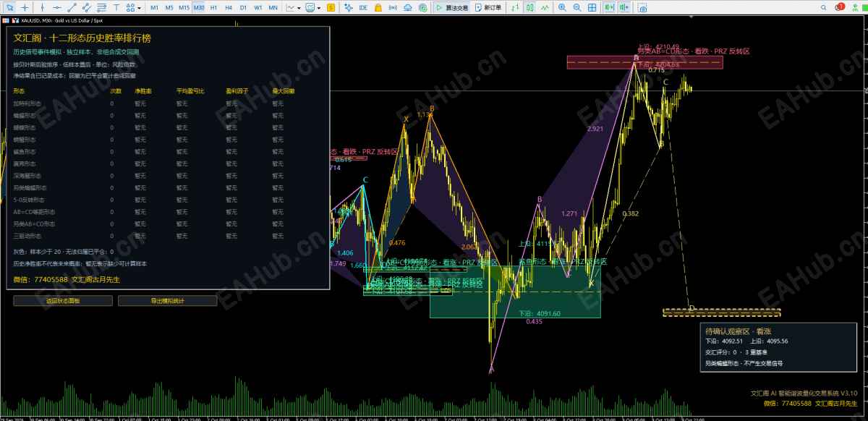Switch chart to bar chart mode
868x421 pixels.
[x=516, y=7]
